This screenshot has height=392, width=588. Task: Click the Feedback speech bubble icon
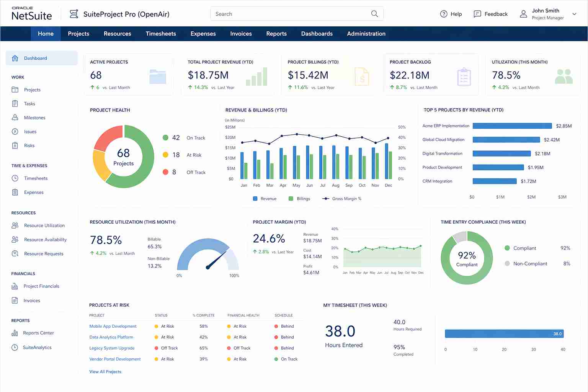coord(477,14)
